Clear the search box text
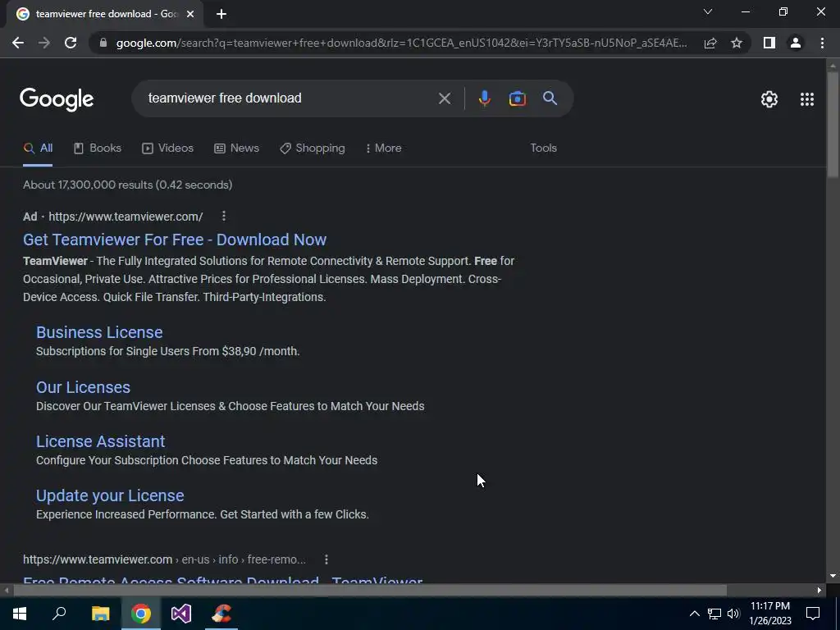840x630 pixels. [445, 98]
